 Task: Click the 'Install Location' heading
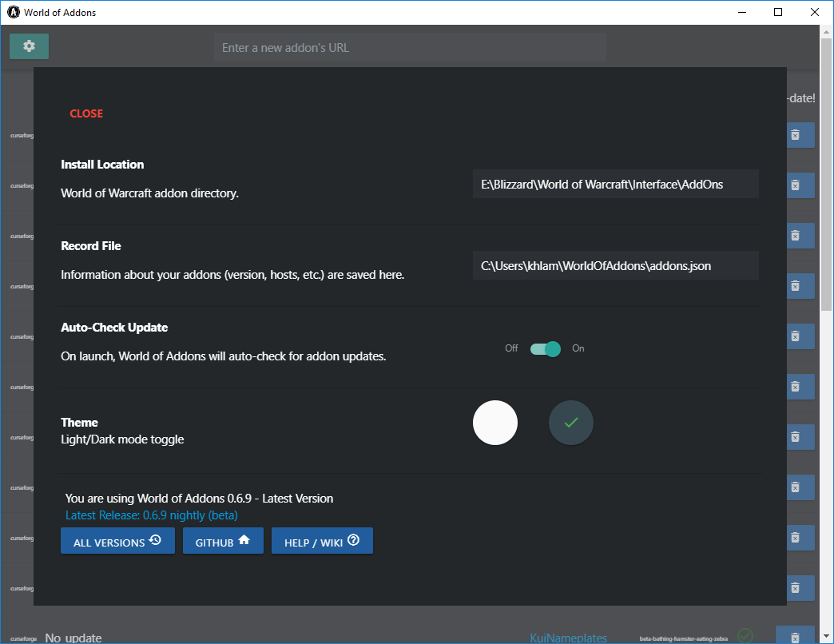click(102, 165)
